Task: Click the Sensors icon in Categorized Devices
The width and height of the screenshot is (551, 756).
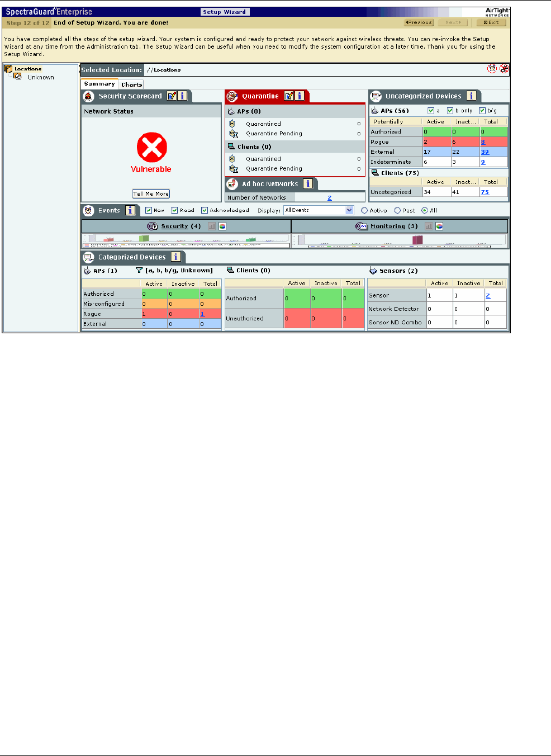Action: click(x=373, y=271)
